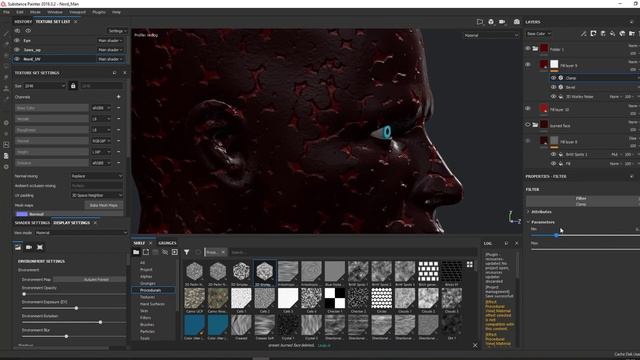
Task: Open the Viewport menu
Action: [77, 12]
